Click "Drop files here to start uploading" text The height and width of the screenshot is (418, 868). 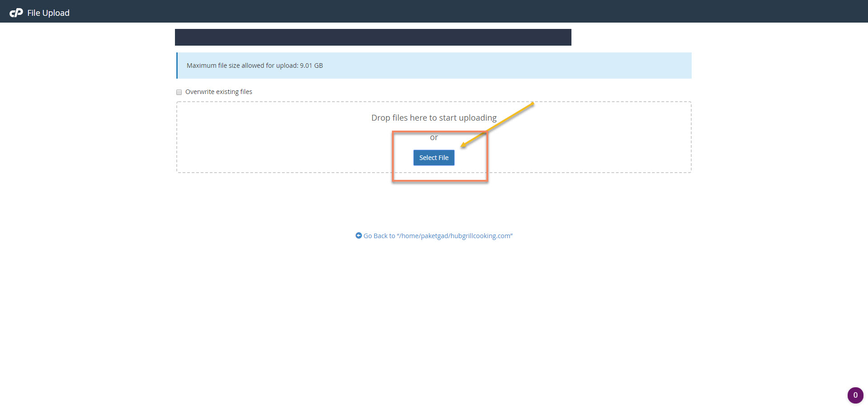pyautogui.click(x=434, y=117)
